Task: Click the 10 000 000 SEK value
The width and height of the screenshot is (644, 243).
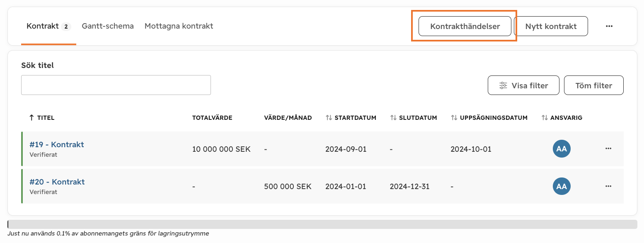Action: pyautogui.click(x=221, y=149)
